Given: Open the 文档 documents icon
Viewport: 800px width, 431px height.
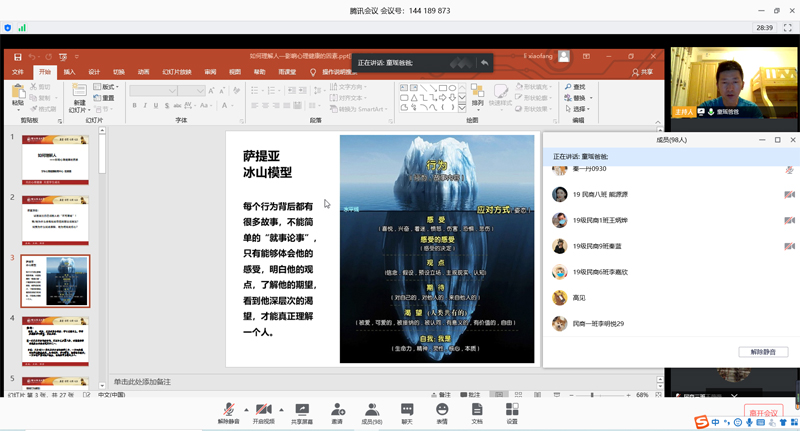Looking at the screenshot, I should pos(477,410).
